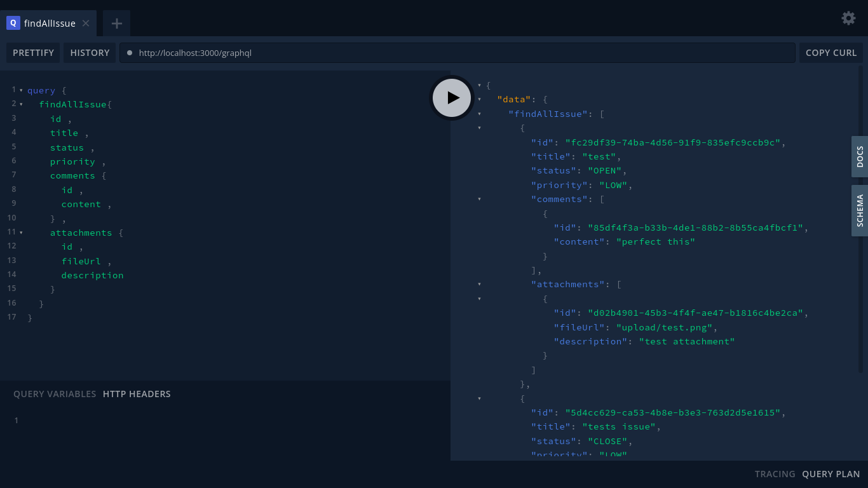The image size is (868, 488).
Task: Collapse the data object in the response
Action: click(479, 99)
